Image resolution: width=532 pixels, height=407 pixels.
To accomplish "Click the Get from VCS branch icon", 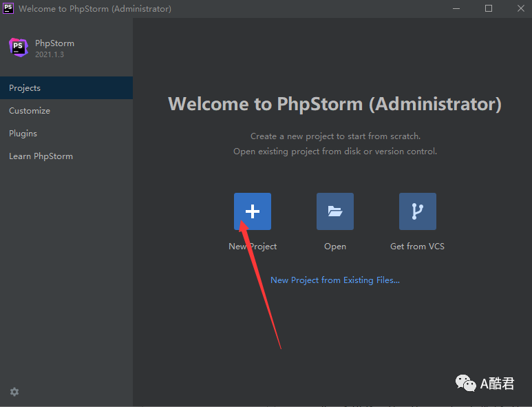I will click(417, 211).
